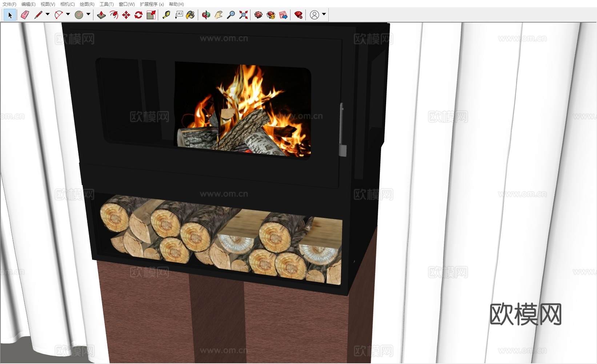Open the 视图(V) menu

click(x=48, y=4)
